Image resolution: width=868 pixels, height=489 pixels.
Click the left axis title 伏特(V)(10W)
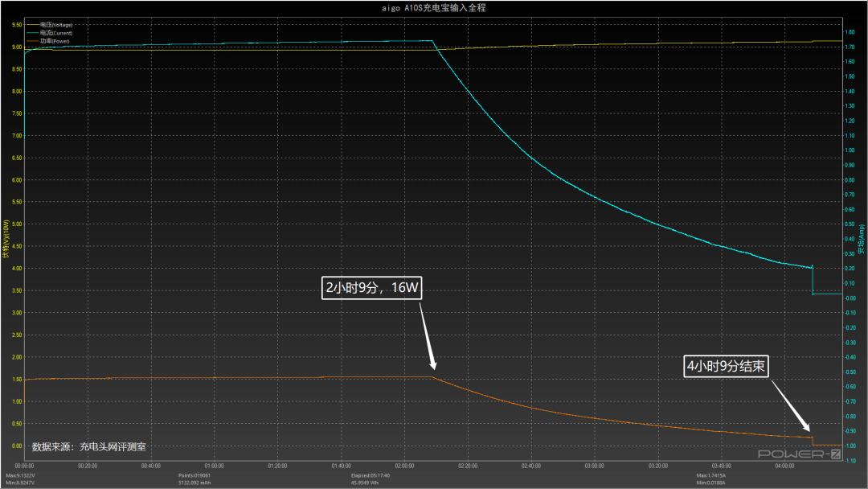6,239
